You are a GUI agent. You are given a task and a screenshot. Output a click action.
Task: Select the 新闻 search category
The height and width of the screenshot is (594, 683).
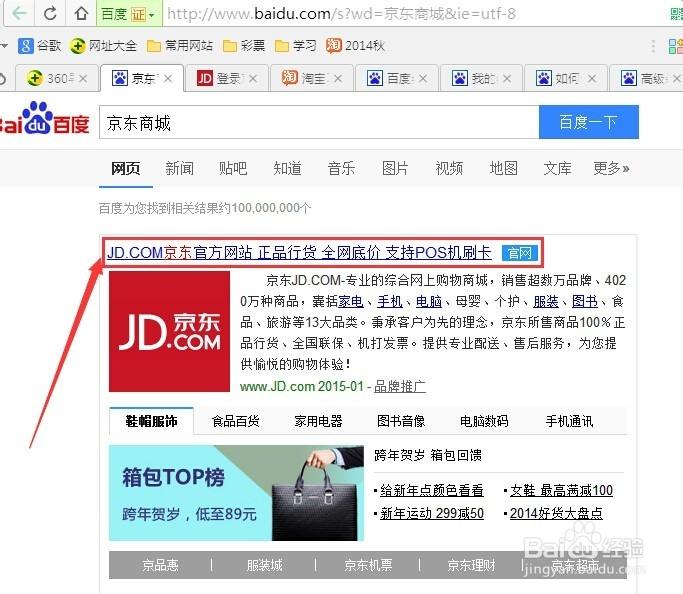coord(179,168)
